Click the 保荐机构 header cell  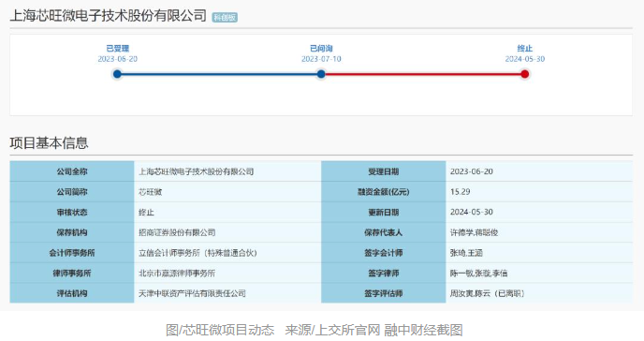(72, 232)
